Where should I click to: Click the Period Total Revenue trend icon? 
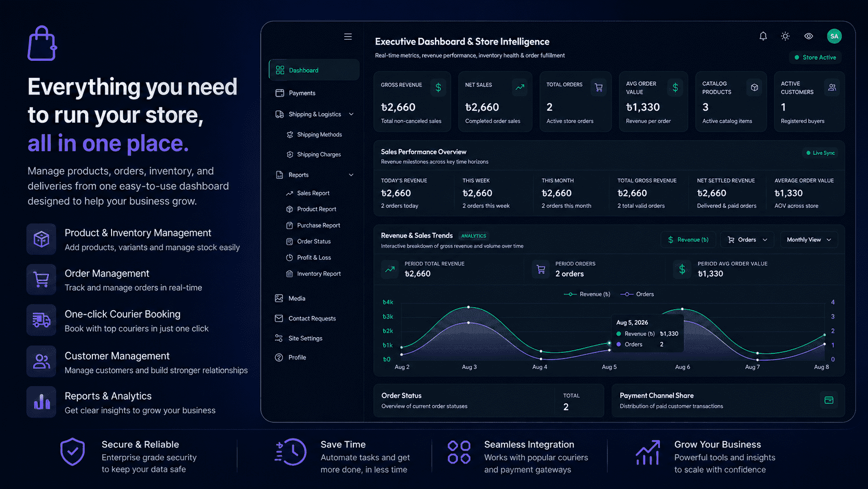(x=390, y=269)
